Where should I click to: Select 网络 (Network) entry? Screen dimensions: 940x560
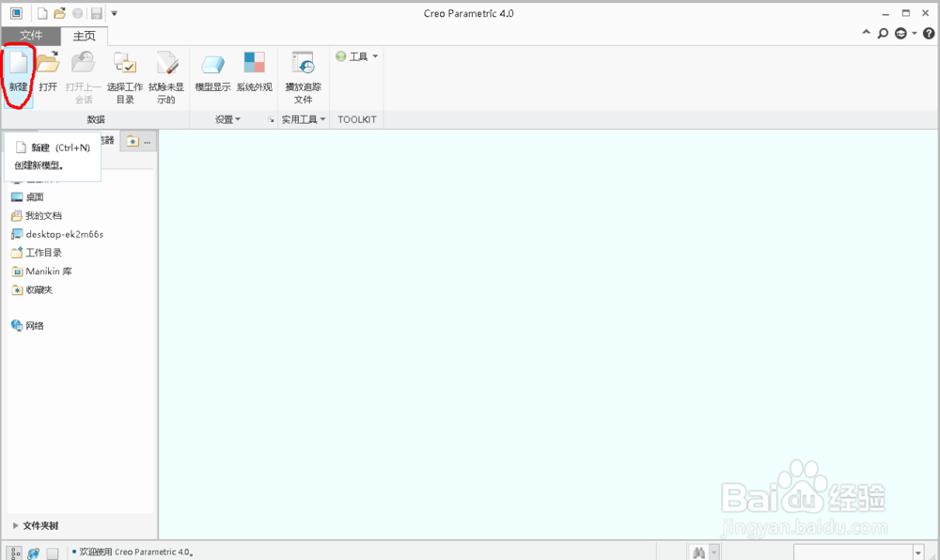point(27,326)
